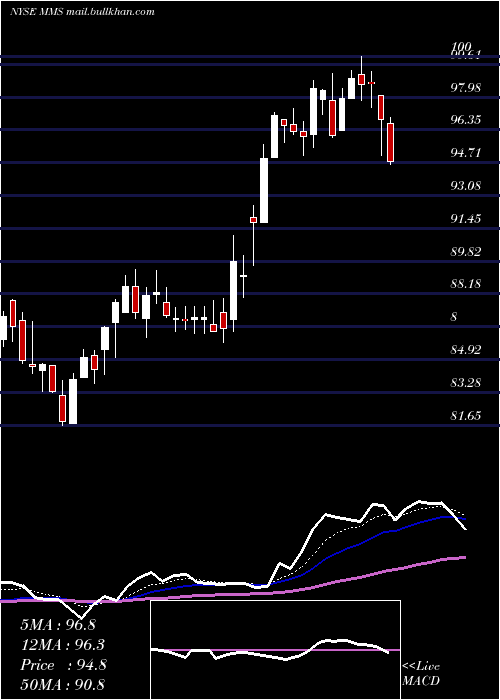Click the pink 50MA line at its right end

pyautogui.click(x=462, y=558)
